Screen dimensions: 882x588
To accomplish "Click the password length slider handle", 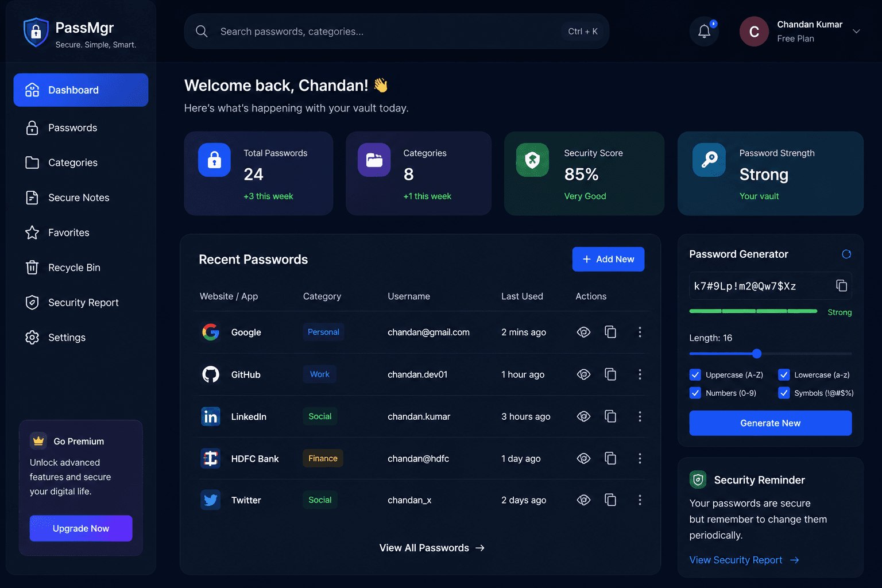I will click(757, 354).
